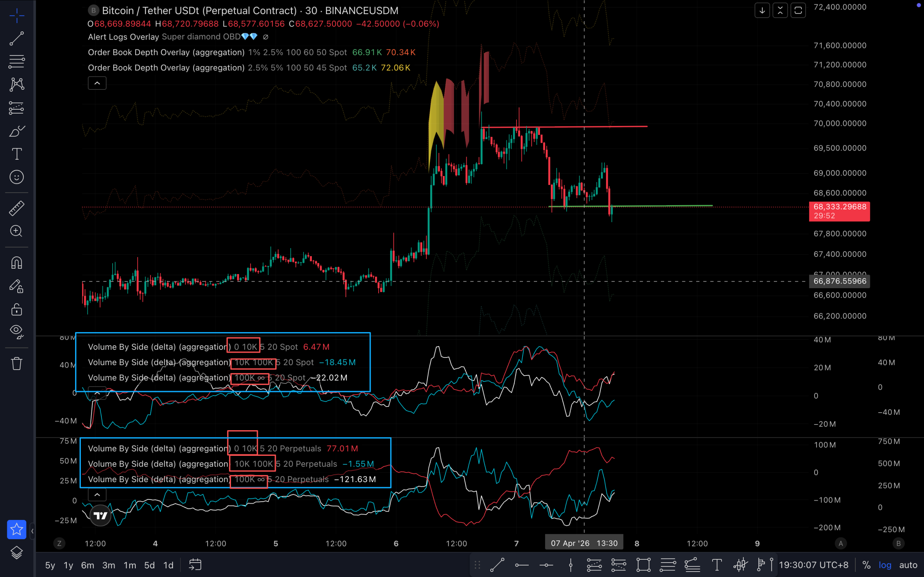Open the emoji icons tool
924x577 pixels.
(16, 177)
